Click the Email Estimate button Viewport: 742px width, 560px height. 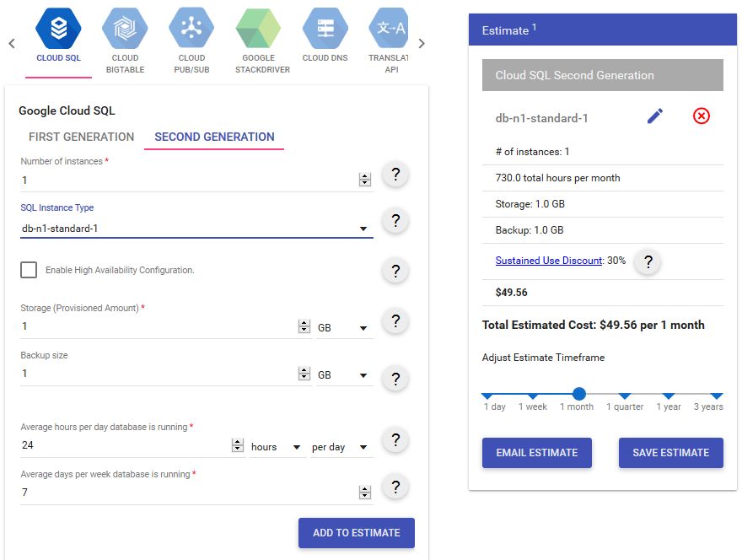click(x=536, y=453)
